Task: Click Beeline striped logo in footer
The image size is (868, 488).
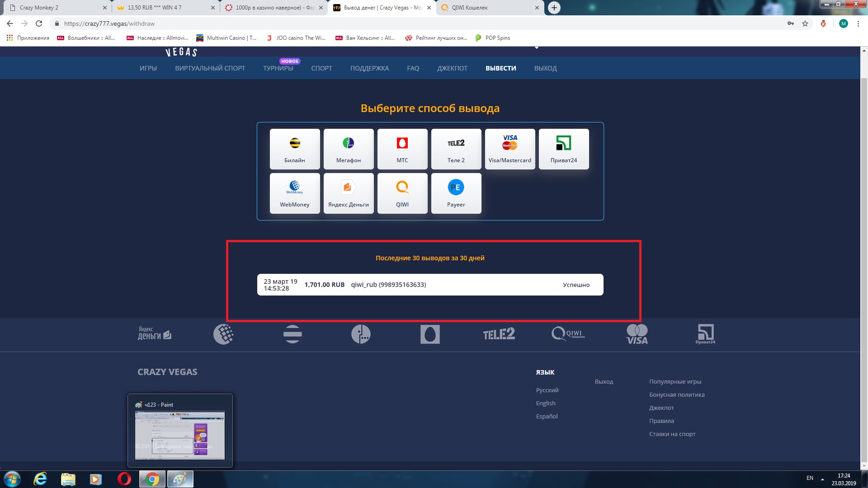Action: [x=292, y=334]
